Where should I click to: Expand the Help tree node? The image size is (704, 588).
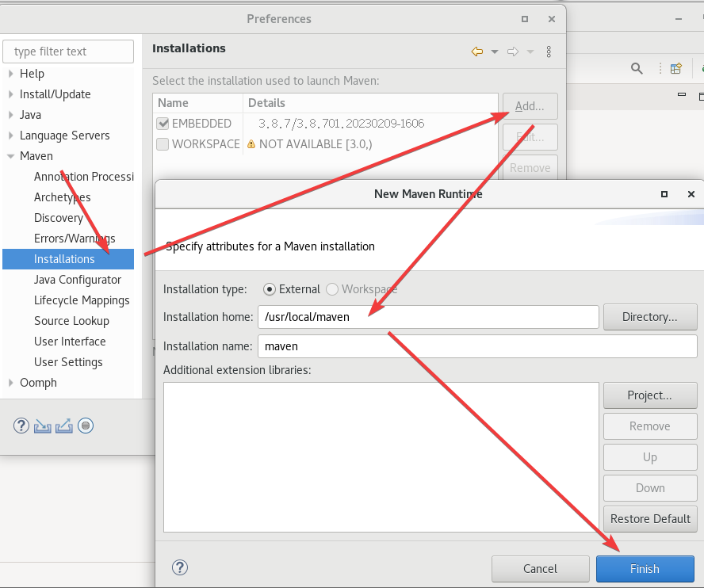11,74
